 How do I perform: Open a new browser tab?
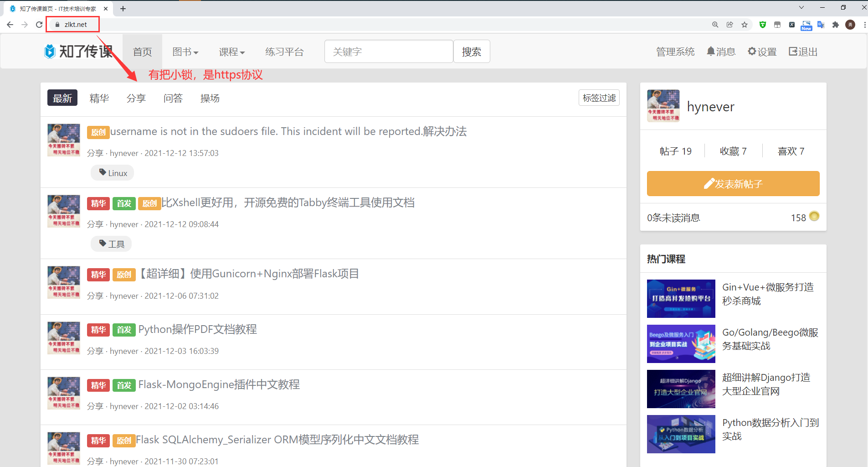(x=123, y=9)
